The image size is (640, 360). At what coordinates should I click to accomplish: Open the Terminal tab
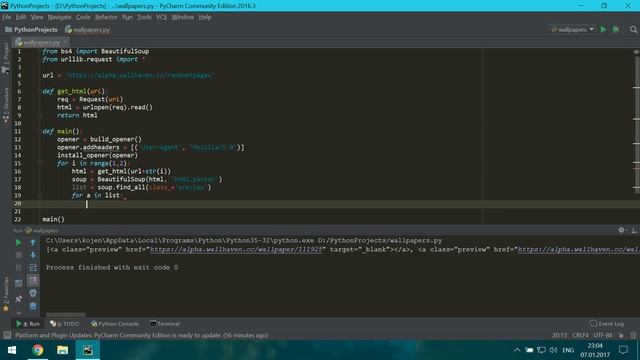(165, 324)
